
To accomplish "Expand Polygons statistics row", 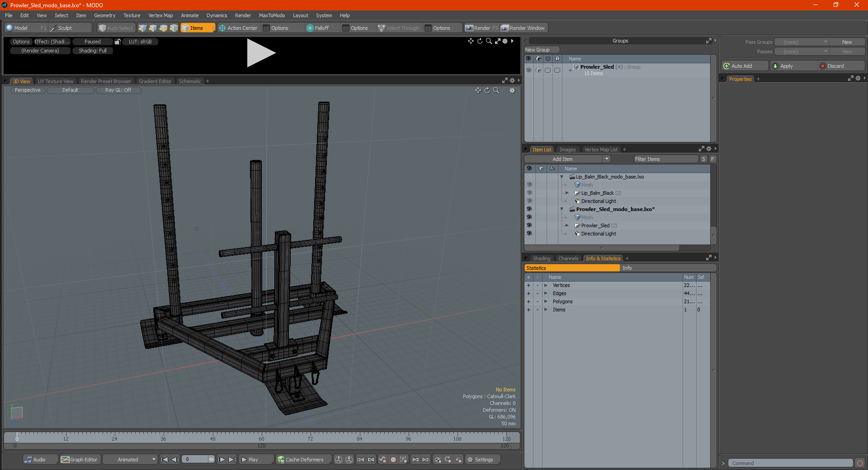I will tap(546, 301).
